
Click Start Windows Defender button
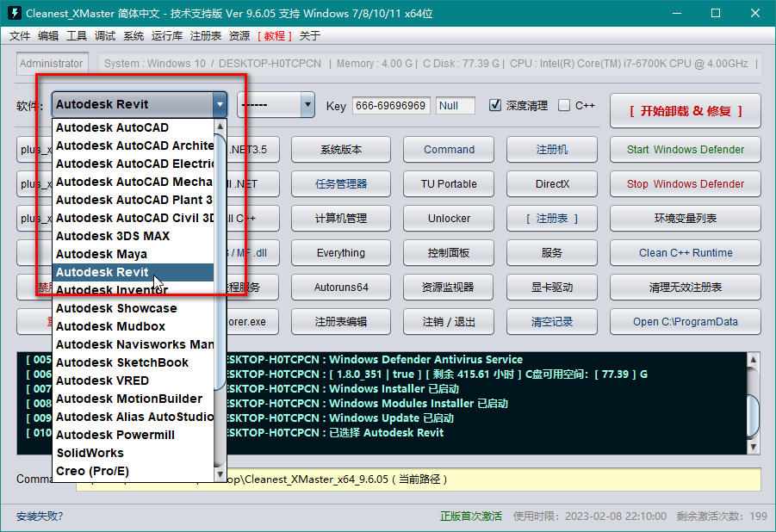click(x=686, y=150)
